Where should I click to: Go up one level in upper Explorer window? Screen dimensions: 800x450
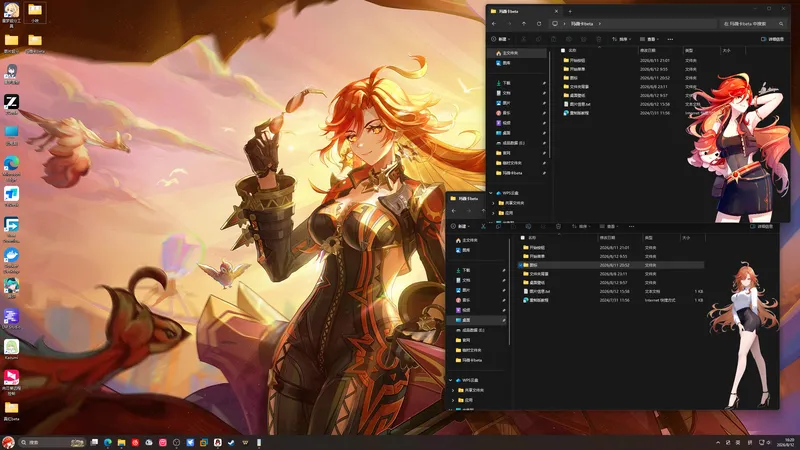tap(524, 23)
